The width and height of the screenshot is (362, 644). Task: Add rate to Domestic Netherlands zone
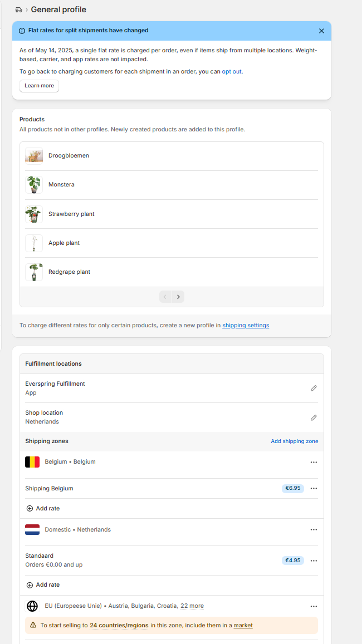(43, 585)
